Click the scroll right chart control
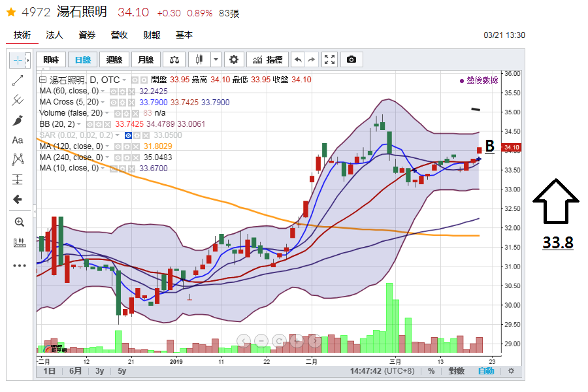588x392 pixels. 315,341
